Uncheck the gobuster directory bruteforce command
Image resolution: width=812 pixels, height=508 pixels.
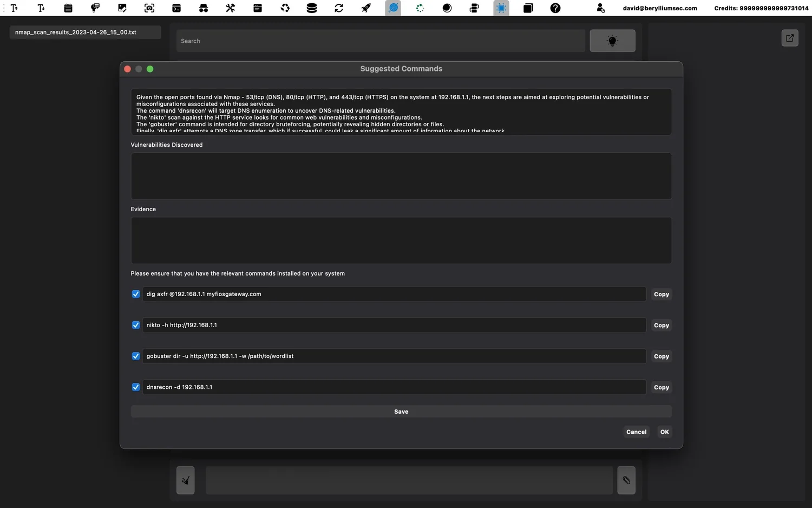(135, 356)
